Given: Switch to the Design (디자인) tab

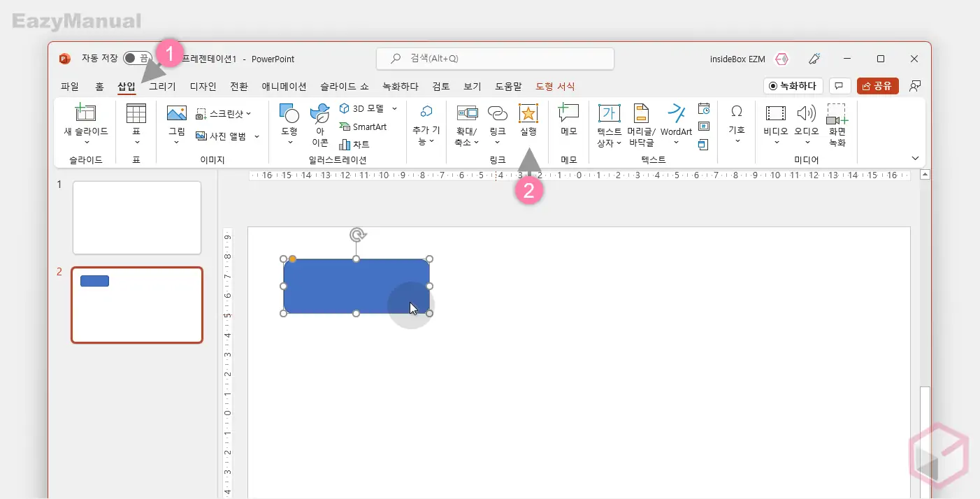Looking at the screenshot, I should pyautogui.click(x=203, y=87).
